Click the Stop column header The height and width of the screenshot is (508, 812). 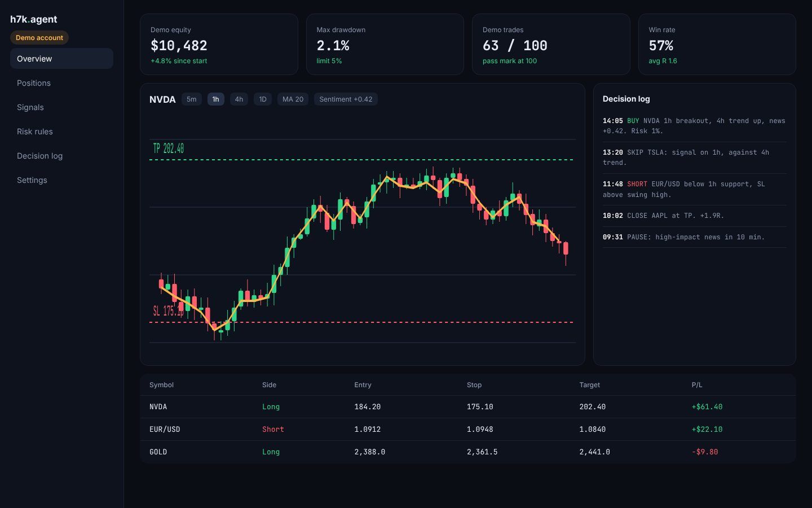click(x=474, y=385)
